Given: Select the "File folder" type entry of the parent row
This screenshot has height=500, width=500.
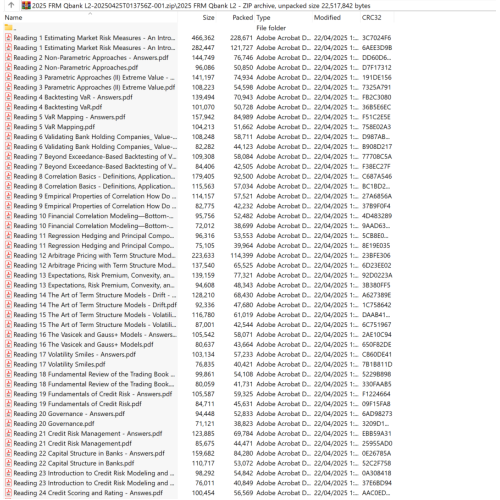Looking at the screenshot, I should pyautogui.click(x=271, y=28).
